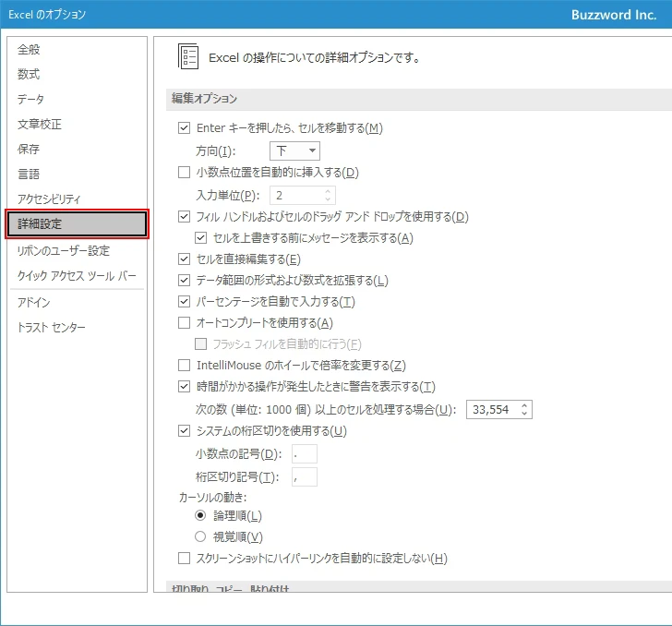Click the advanced options list icon

pyautogui.click(x=188, y=56)
